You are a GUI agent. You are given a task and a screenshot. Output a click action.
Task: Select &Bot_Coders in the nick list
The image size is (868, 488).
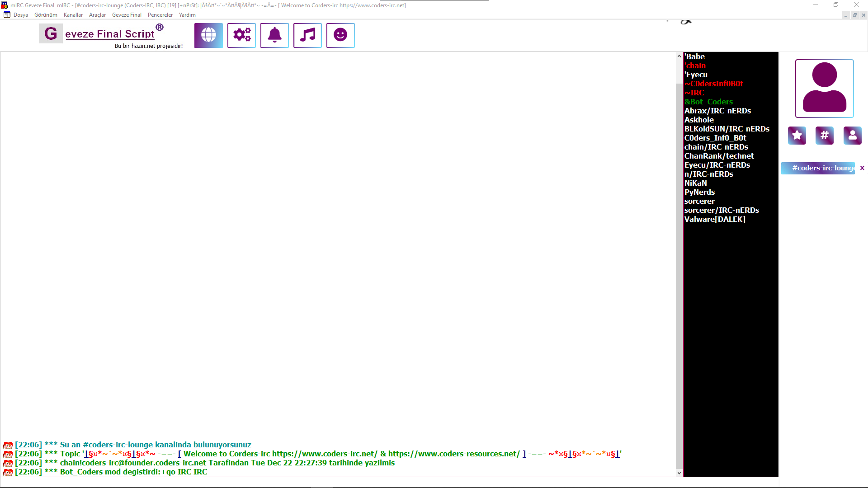tap(708, 102)
